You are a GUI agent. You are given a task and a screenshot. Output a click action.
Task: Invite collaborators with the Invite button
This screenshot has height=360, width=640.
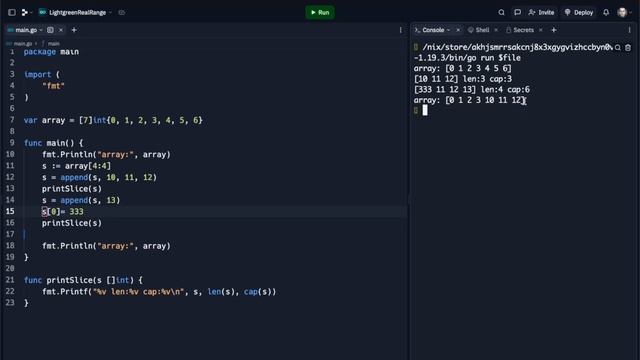point(541,12)
